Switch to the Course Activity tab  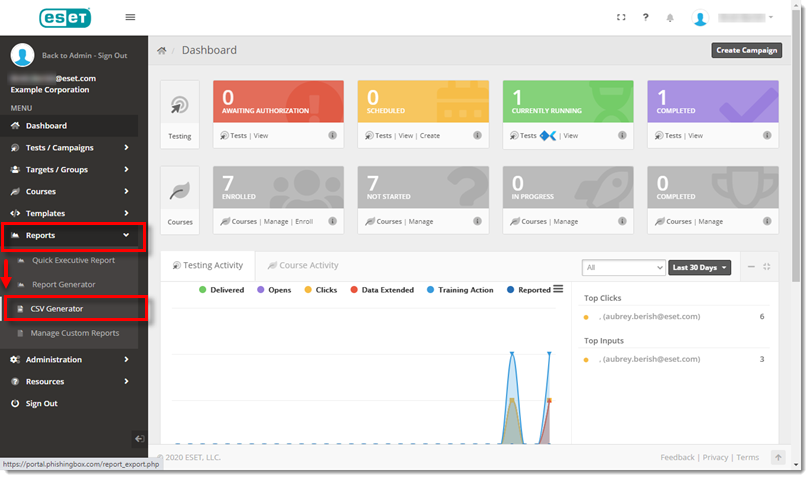301,265
